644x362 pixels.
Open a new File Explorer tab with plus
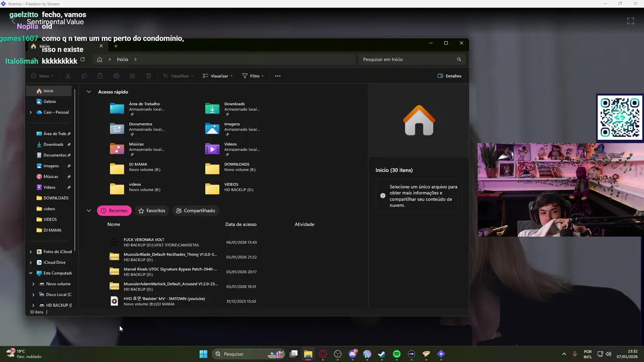116,46
